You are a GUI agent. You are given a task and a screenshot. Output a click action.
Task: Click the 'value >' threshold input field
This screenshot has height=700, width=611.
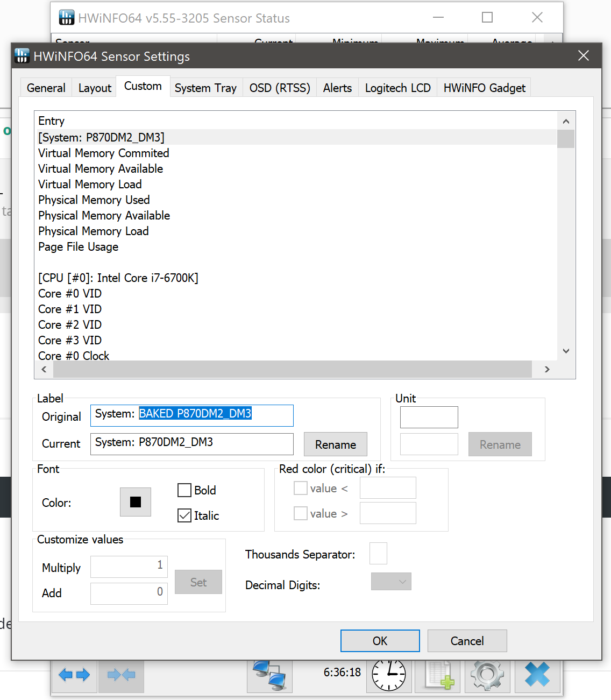[388, 513]
